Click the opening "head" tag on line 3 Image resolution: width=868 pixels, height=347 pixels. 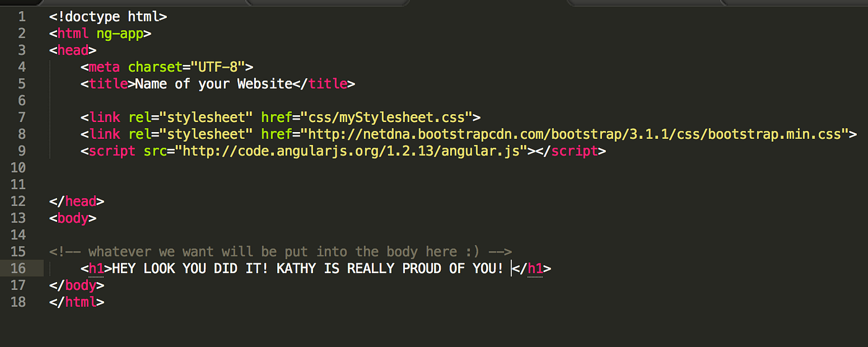(x=73, y=50)
